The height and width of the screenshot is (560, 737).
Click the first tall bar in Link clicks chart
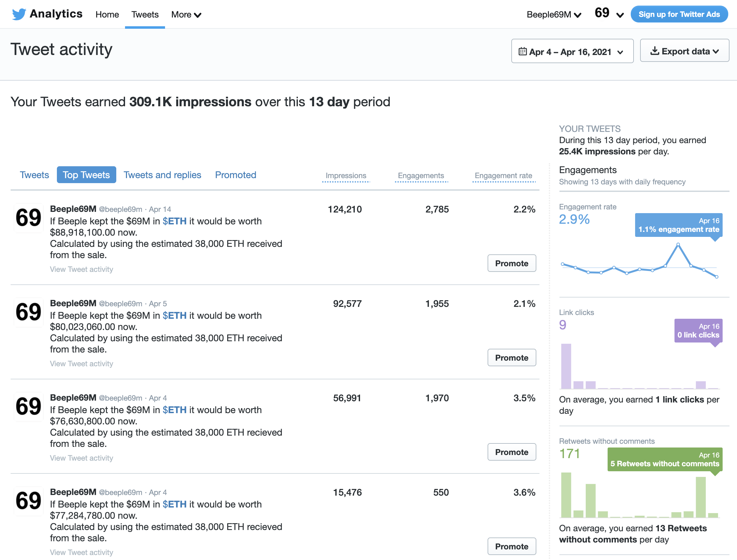click(x=566, y=366)
